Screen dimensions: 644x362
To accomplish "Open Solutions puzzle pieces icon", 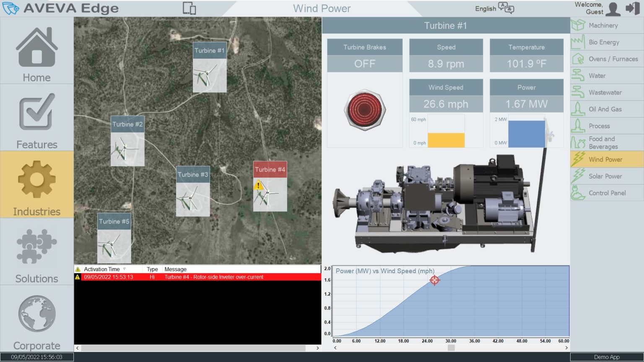I will 37,246.
